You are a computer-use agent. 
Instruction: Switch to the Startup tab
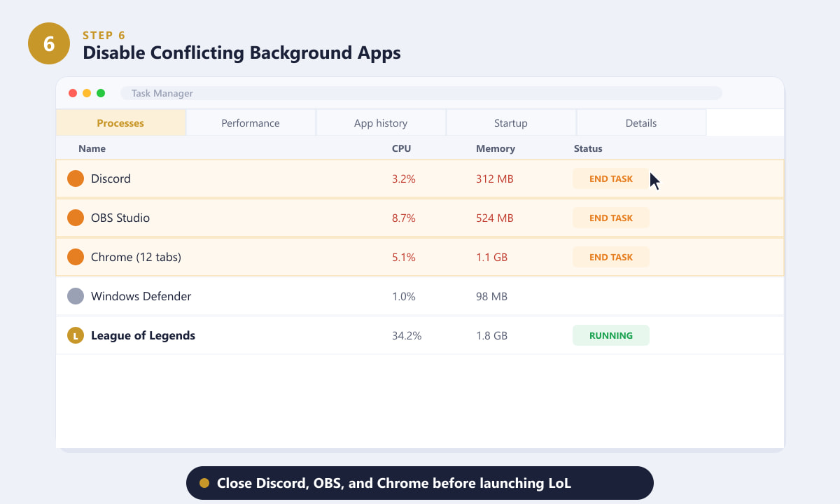[x=511, y=122]
